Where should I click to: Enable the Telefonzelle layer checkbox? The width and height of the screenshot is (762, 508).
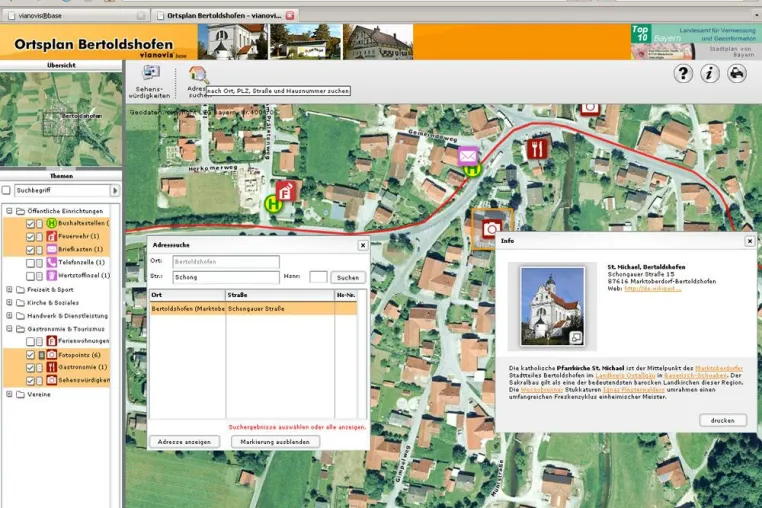coord(30,263)
